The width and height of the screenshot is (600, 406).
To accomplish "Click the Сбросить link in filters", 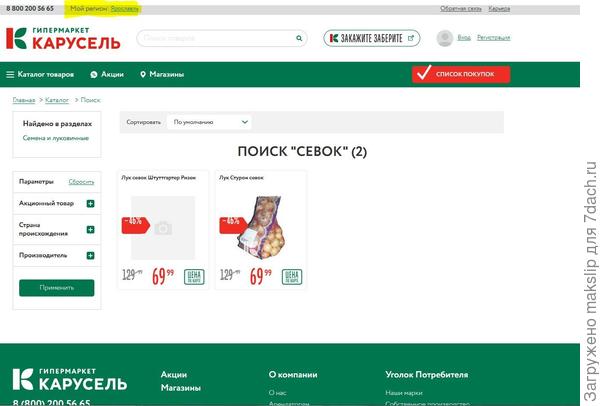I will 81,182.
